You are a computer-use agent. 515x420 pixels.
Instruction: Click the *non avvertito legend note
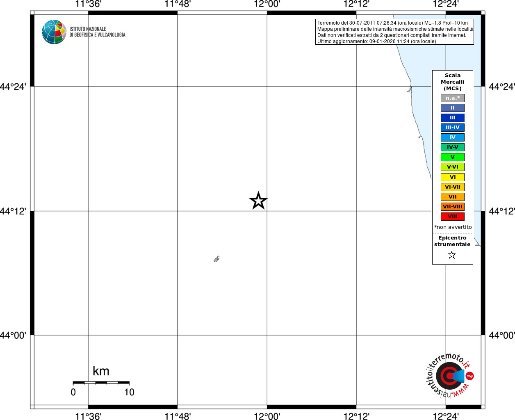click(x=453, y=227)
